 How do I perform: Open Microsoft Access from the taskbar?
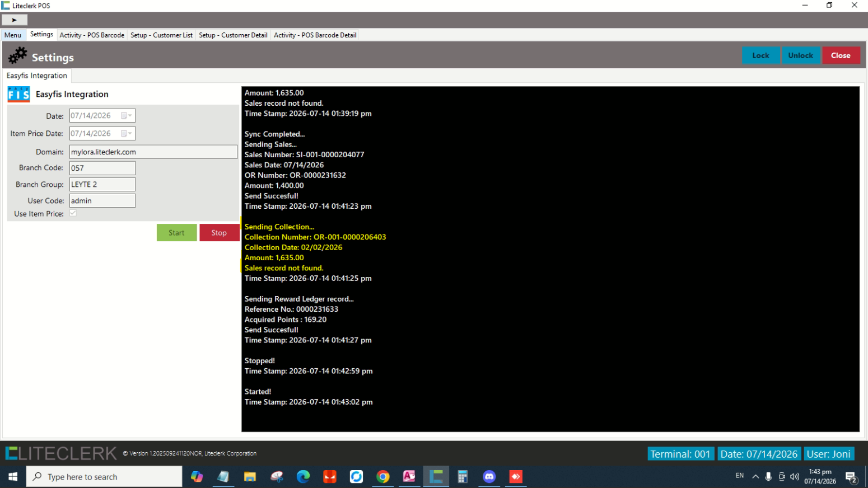pyautogui.click(x=409, y=477)
